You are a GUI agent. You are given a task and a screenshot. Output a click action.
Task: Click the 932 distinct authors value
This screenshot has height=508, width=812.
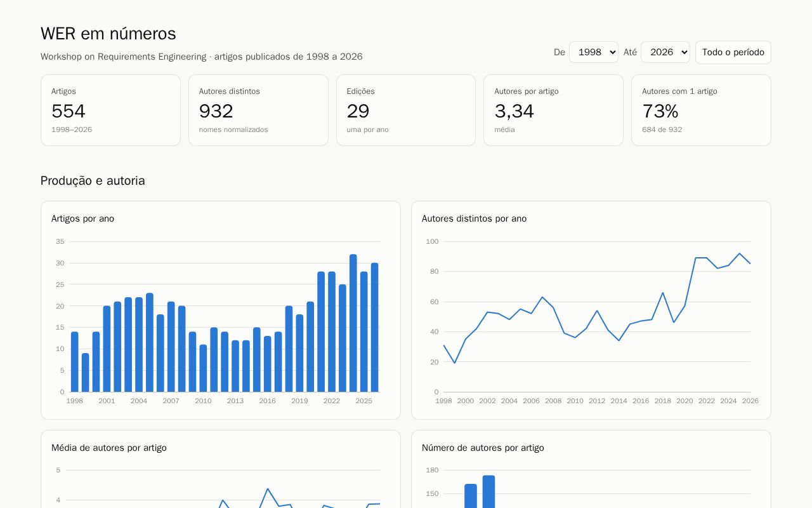216,111
